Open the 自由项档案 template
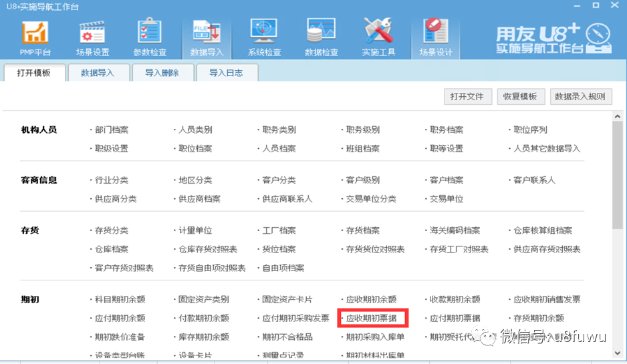The image size is (627, 364). coord(283,268)
